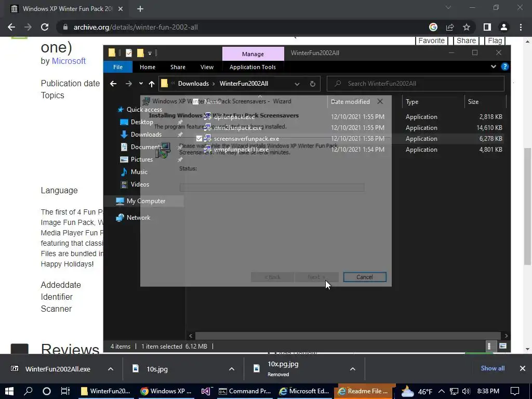Click the Chrome reload page icon

coord(45,27)
